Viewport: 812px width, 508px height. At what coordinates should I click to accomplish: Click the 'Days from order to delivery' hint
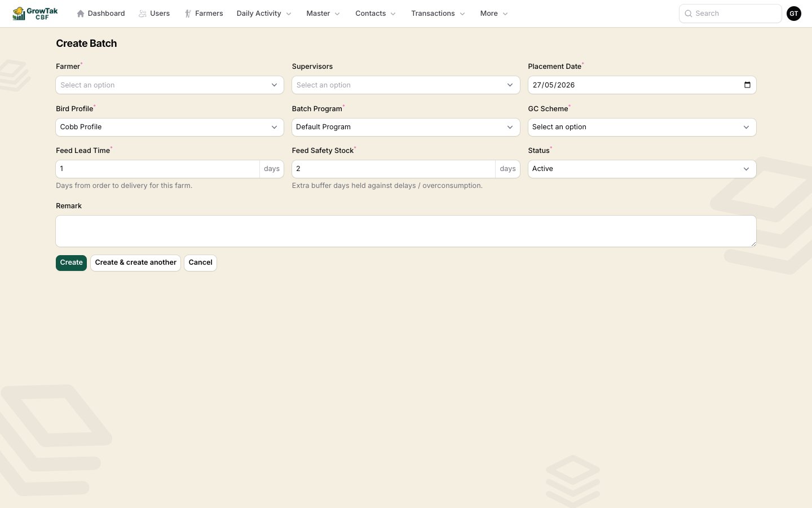tap(124, 186)
